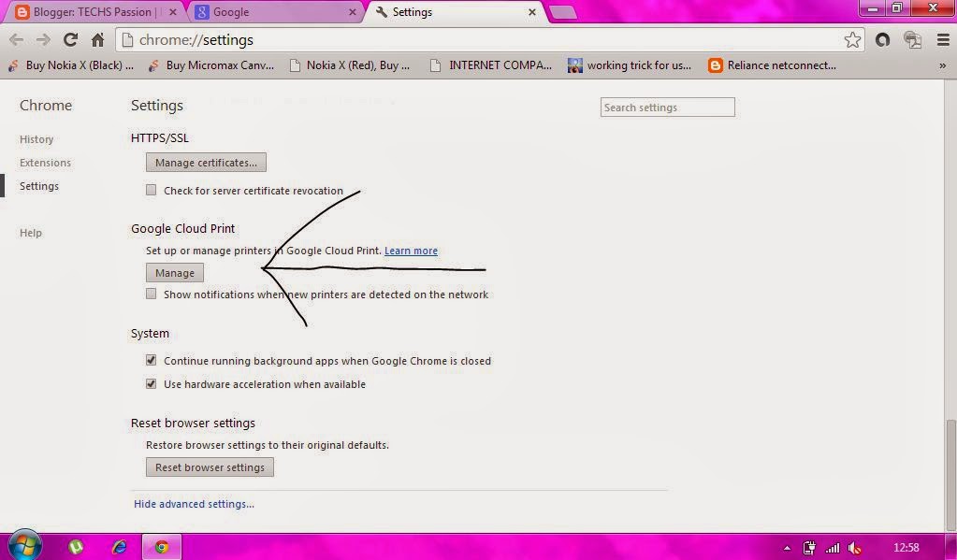Show hidden tray icons arrow
Image resolution: width=957 pixels, height=560 pixels.
788,548
